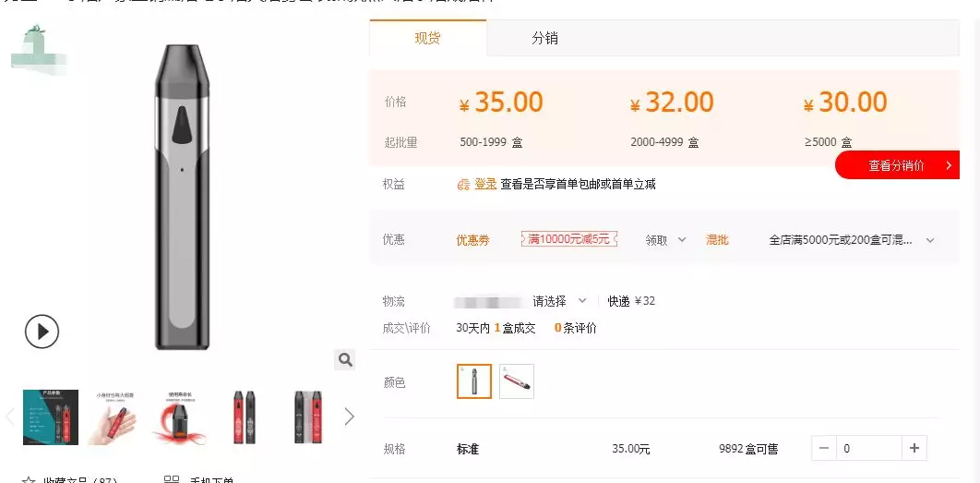This screenshot has width=980, height=483.
Task: Open the magnifier zoom icon on product image
Action: 345,359
